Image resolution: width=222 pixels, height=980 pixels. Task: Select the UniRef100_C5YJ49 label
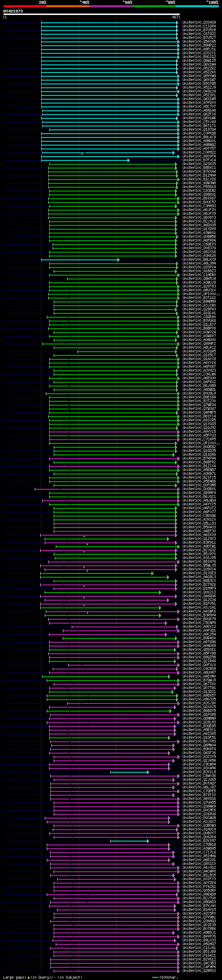tap(199, 122)
